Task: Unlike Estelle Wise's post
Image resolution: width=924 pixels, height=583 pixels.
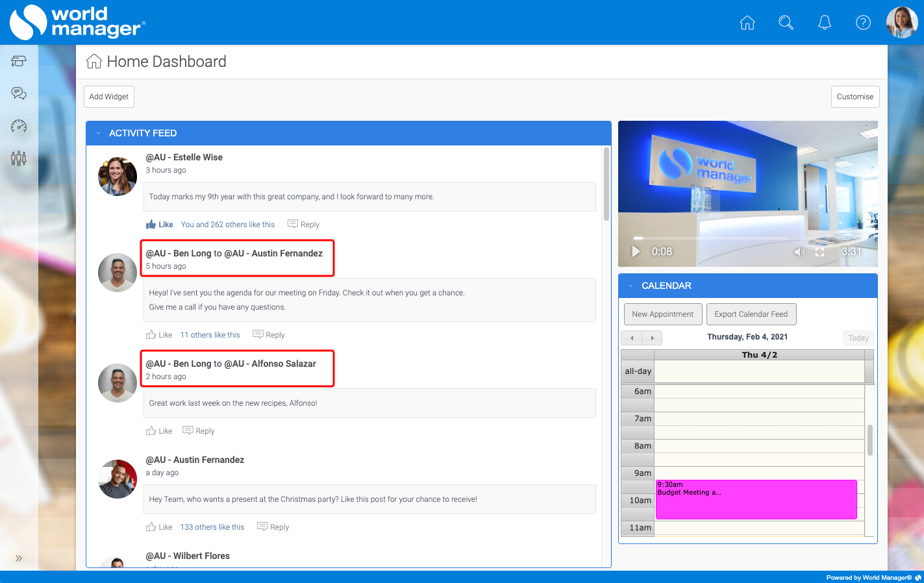Action: (x=159, y=225)
